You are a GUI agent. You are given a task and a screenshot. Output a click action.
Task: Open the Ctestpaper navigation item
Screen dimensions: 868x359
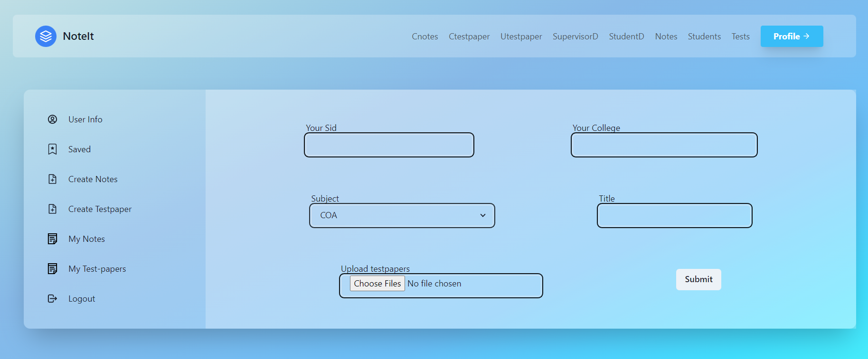[x=469, y=37]
